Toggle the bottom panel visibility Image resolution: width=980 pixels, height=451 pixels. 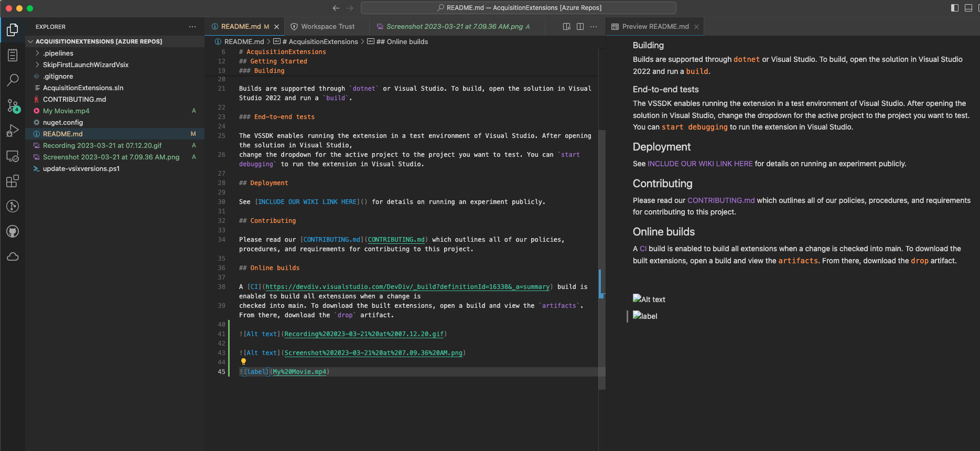[x=968, y=8]
